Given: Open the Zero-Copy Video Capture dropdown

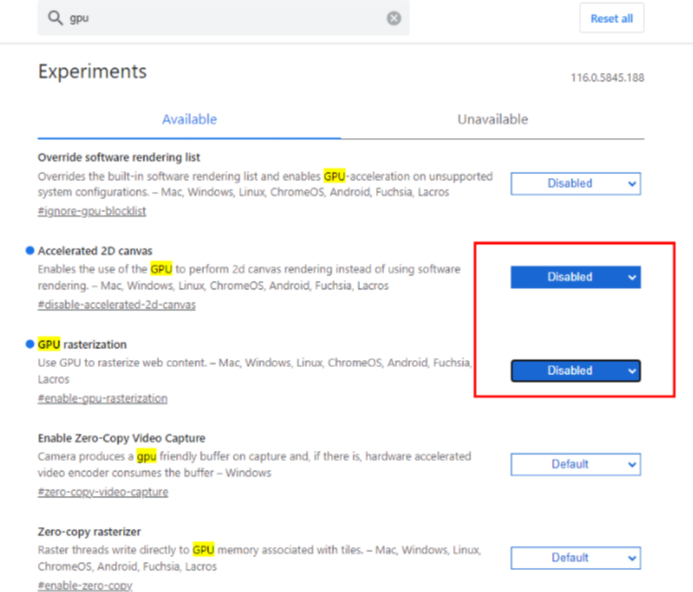Looking at the screenshot, I should pyautogui.click(x=575, y=464).
